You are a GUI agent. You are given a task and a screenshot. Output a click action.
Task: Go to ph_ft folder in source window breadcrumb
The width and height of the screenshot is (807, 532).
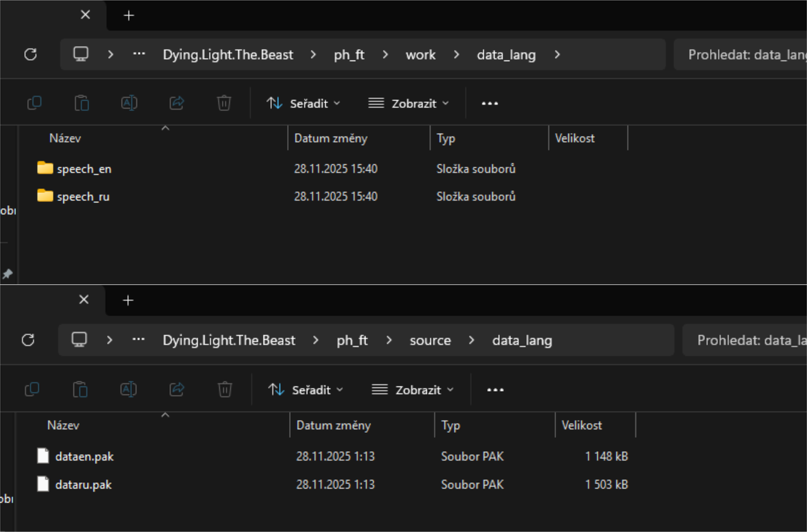coord(352,341)
